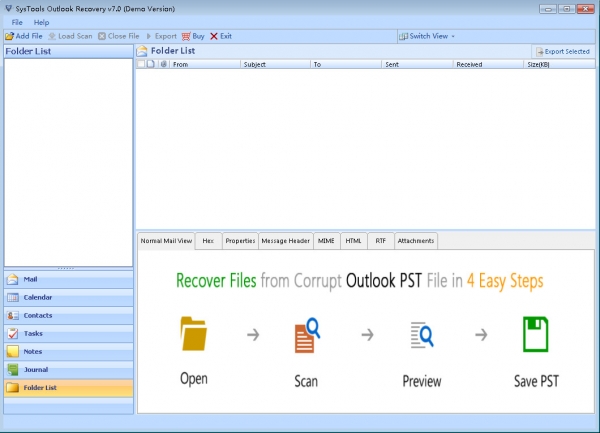Select Mail in the navigation pane
Image resolution: width=600 pixels, height=433 pixels.
[69, 280]
